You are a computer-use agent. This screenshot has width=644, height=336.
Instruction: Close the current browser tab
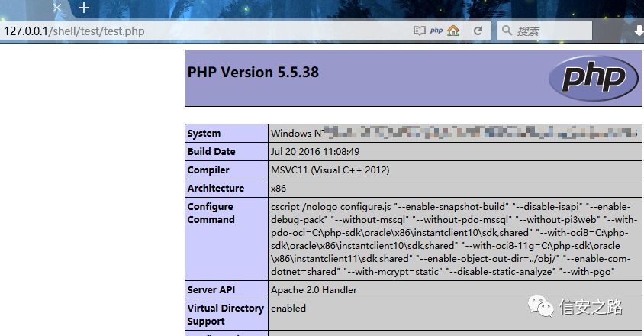pos(57,8)
